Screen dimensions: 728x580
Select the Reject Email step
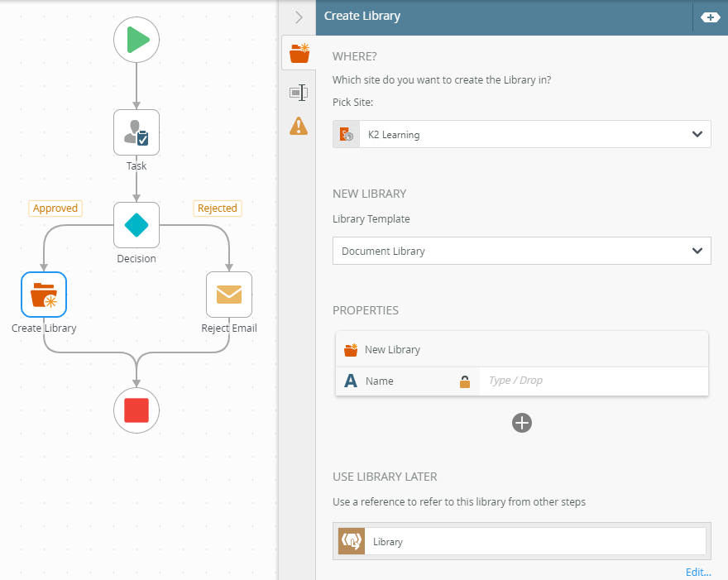coord(229,294)
